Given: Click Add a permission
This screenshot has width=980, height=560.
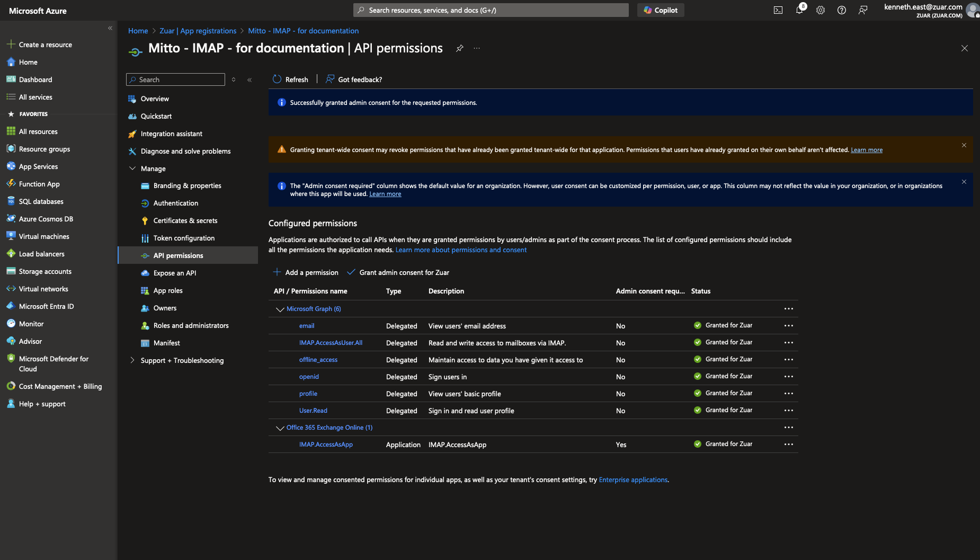Looking at the screenshot, I should pyautogui.click(x=306, y=272).
